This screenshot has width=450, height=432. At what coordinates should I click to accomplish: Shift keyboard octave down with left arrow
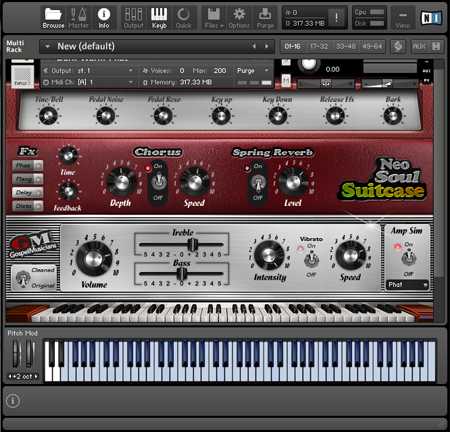(x=10, y=376)
